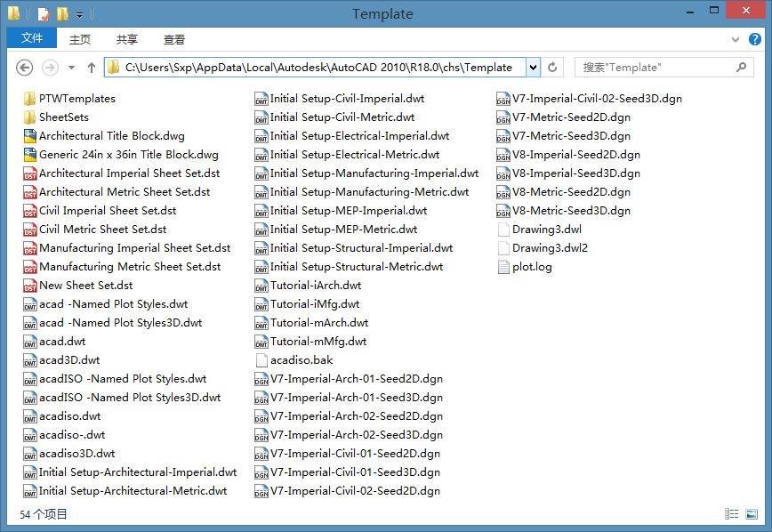Click the back navigation button
The height and width of the screenshot is (532, 772).
point(25,68)
